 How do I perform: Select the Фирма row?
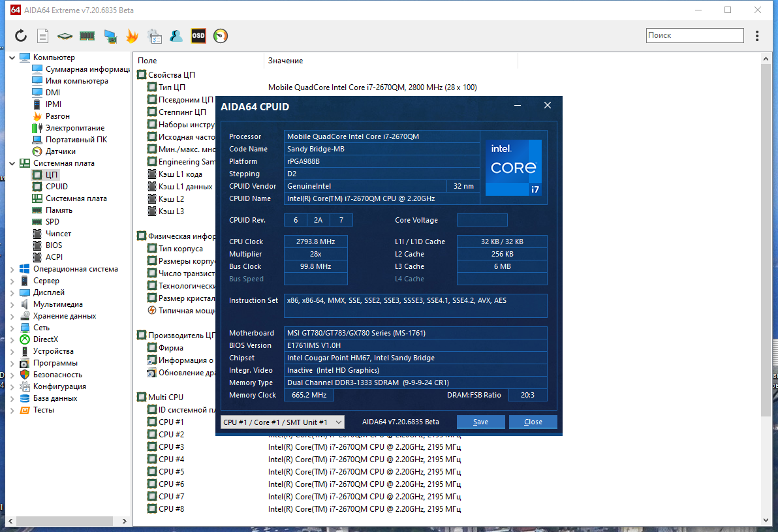coord(166,348)
